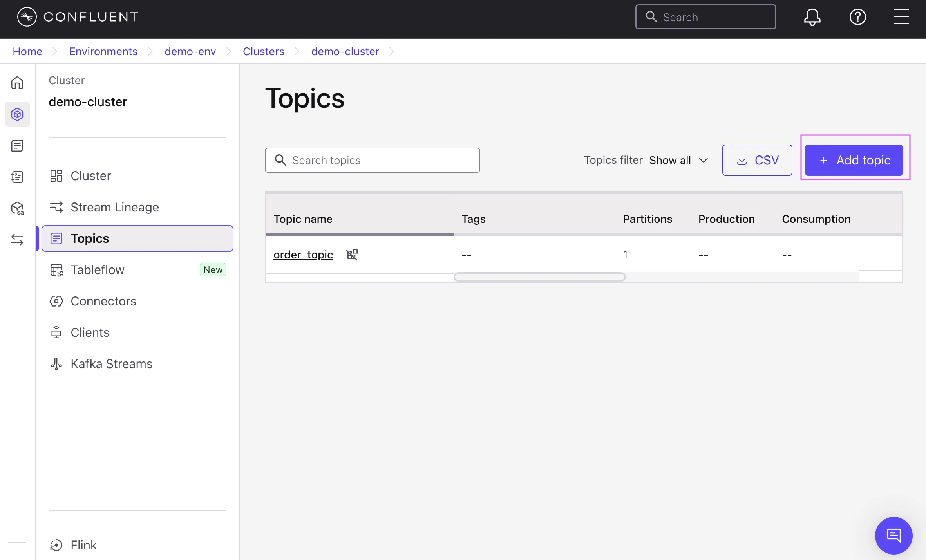
Task: Open Flink in the sidebar
Action: [137, 545]
